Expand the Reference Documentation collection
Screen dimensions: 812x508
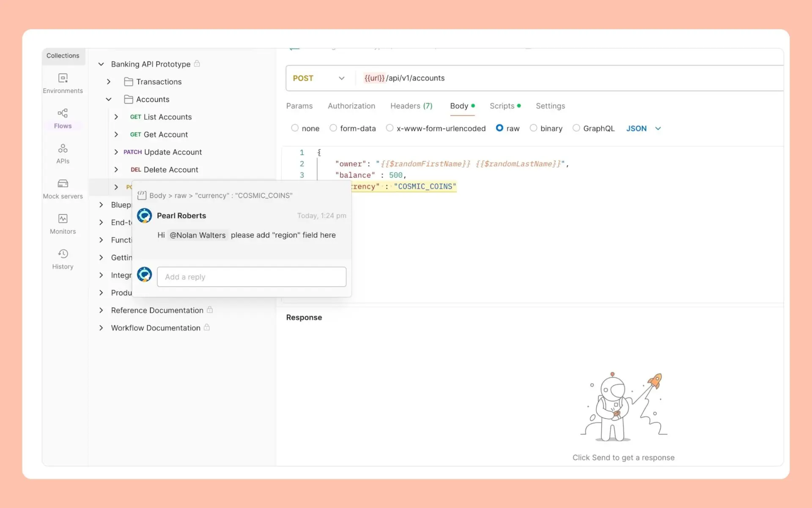(x=101, y=310)
